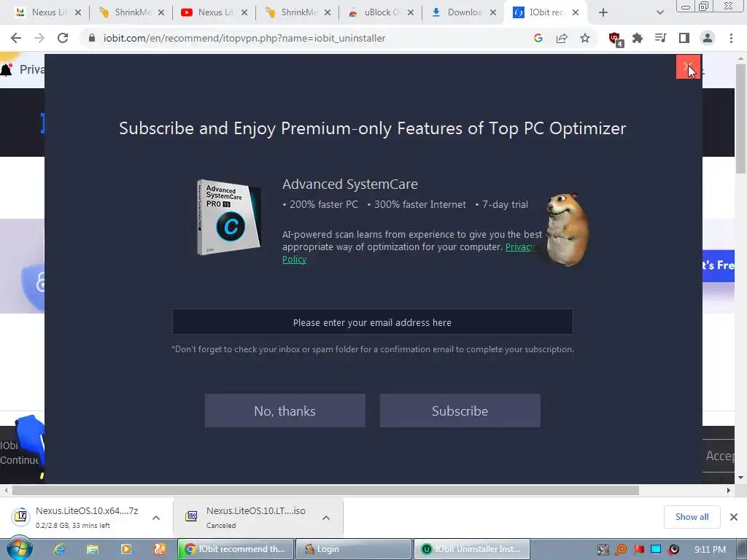Expand options for canceled Nexus.LiteOS iso download
Image resolution: width=747 pixels, height=560 pixels.
pyautogui.click(x=326, y=518)
